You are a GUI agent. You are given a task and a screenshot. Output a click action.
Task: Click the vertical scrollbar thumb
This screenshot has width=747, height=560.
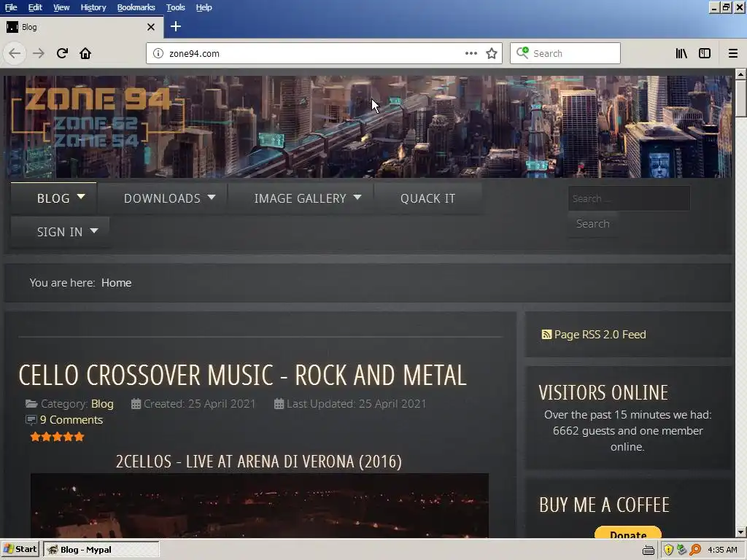click(741, 98)
